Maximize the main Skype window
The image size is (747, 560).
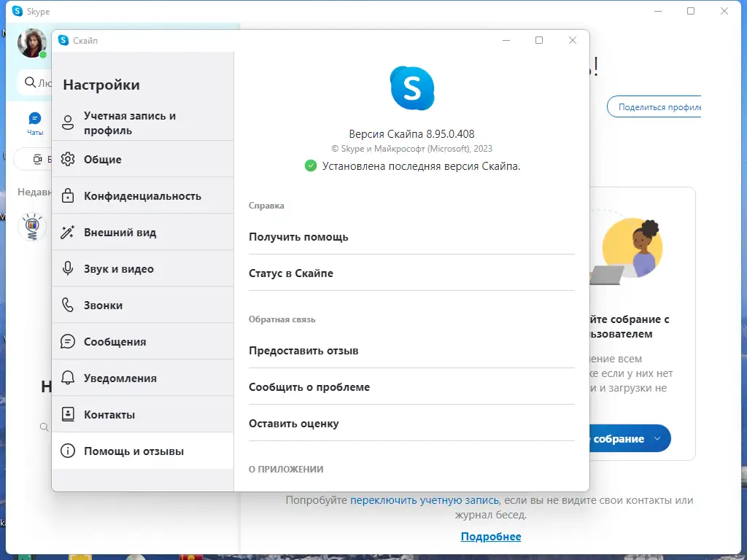click(691, 11)
